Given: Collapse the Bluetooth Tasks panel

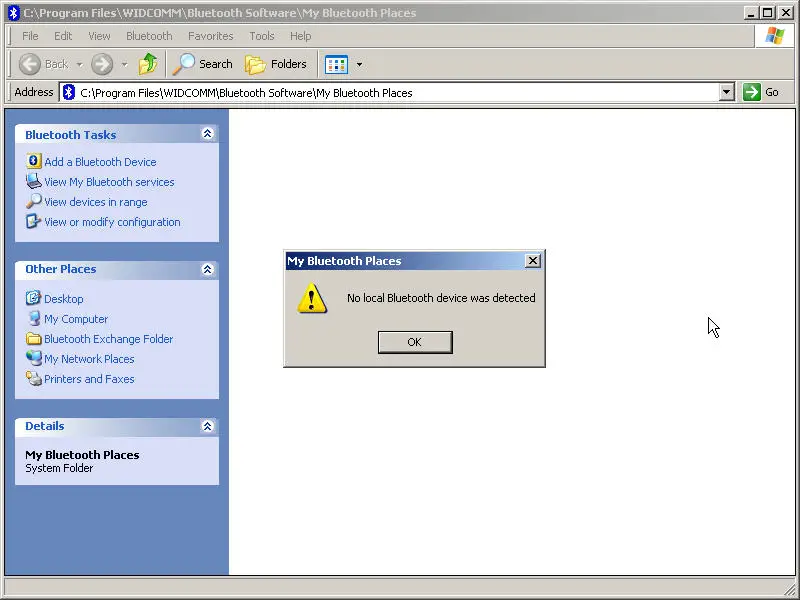Looking at the screenshot, I should tap(207, 134).
